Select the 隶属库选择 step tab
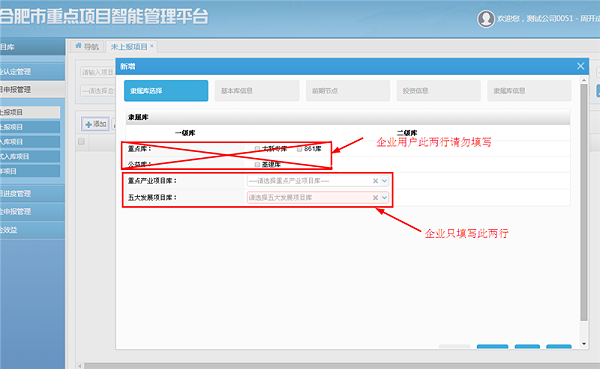Screen dimensions: 600x369 tap(166, 91)
